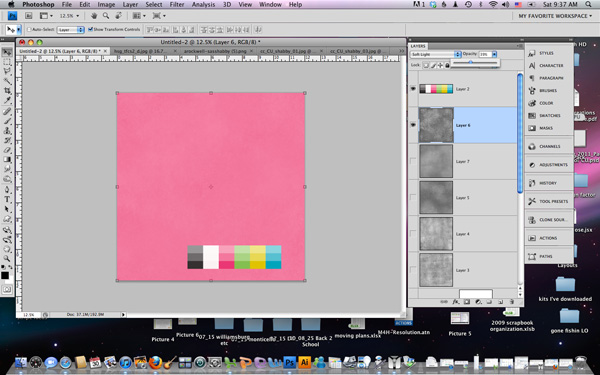This screenshot has width=600, height=375.
Task: Enable the Auto-Select checkbox
Action: click(29, 29)
